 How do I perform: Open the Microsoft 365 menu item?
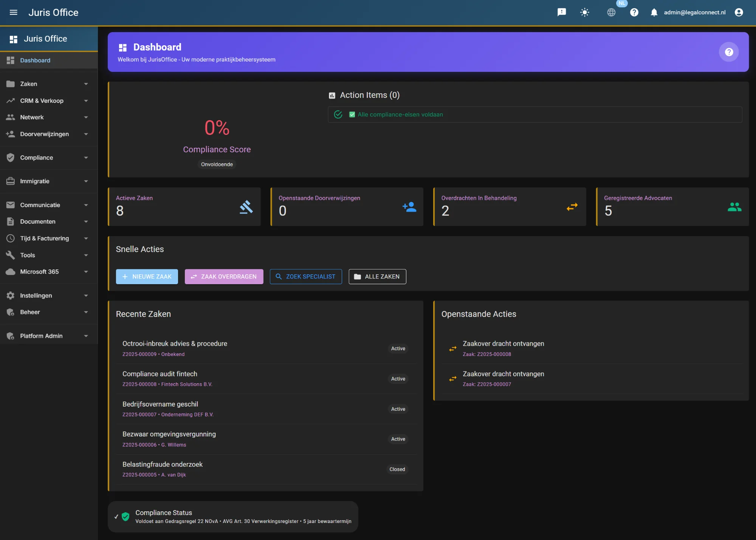point(39,272)
